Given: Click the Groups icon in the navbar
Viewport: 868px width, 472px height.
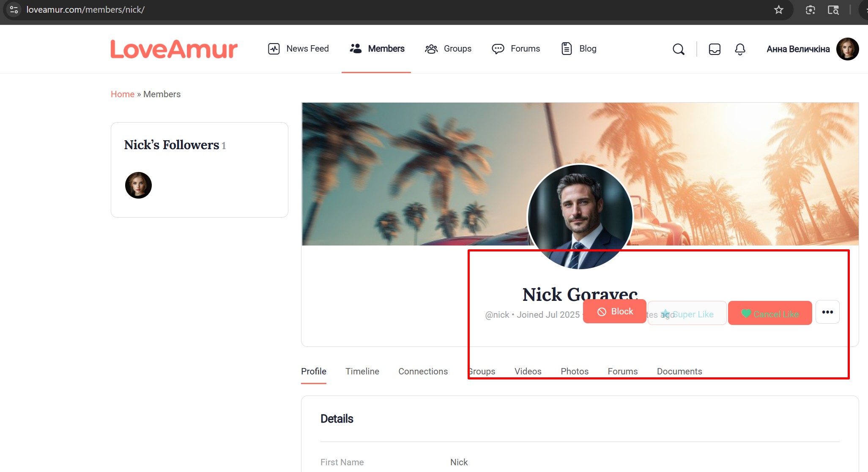Looking at the screenshot, I should (x=431, y=49).
